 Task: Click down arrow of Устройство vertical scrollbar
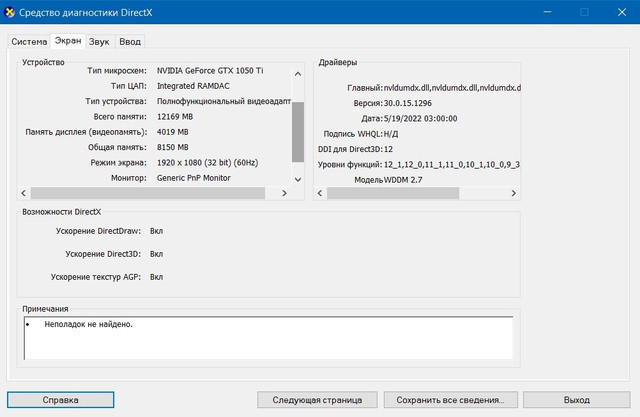pyautogui.click(x=298, y=180)
